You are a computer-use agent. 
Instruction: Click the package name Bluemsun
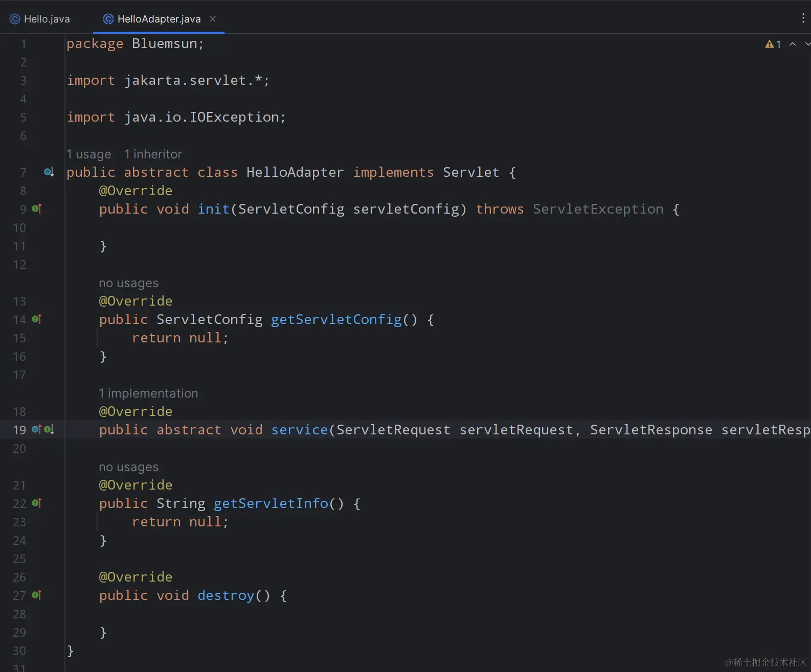(165, 43)
